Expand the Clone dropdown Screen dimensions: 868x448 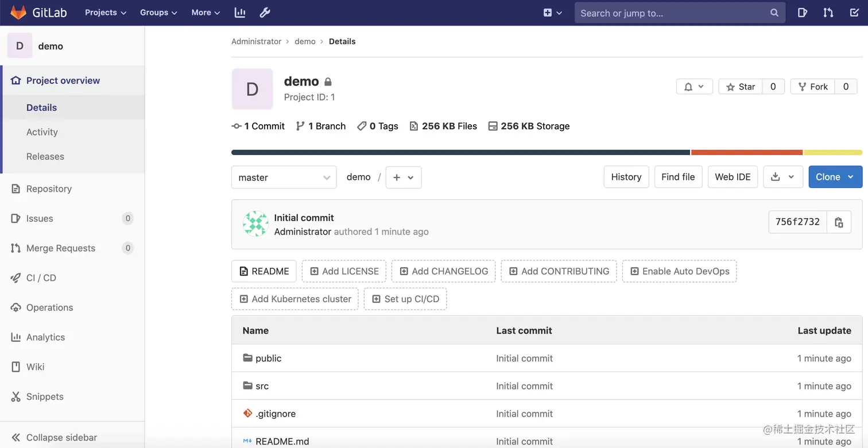coord(835,177)
